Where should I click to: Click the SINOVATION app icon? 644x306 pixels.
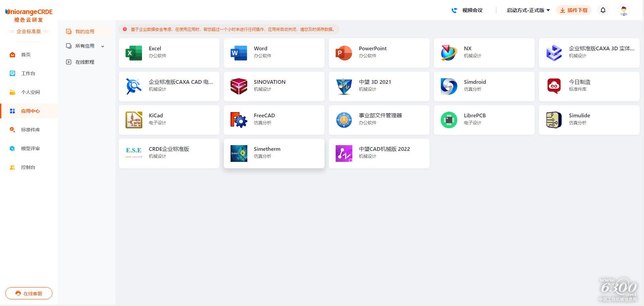(x=239, y=86)
